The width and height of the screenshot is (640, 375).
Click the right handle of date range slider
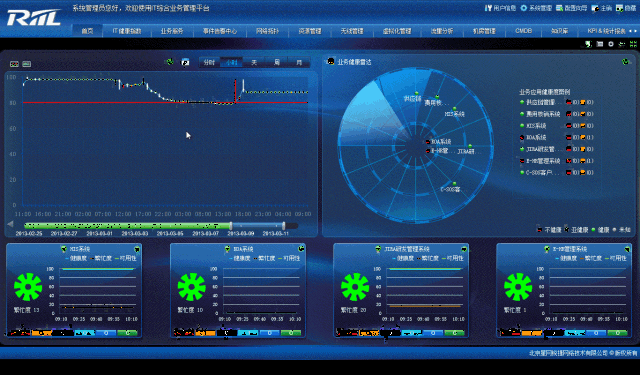point(284,226)
